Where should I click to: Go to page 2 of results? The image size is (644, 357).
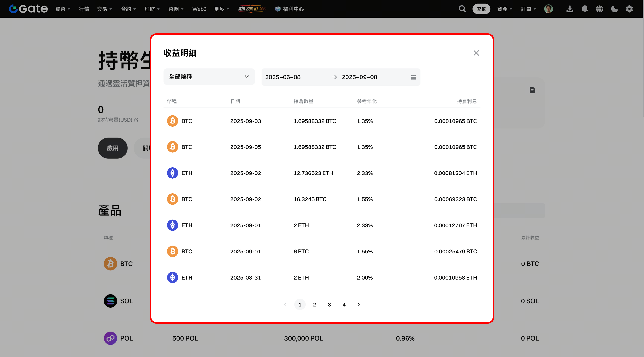[x=315, y=304]
